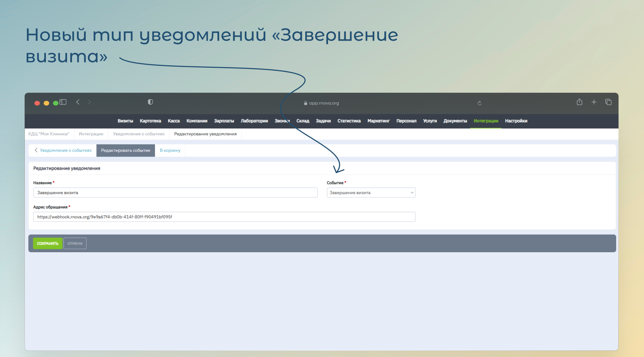Return to Уведомления о событиях list
This screenshot has width=644, height=357.
click(63, 150)
